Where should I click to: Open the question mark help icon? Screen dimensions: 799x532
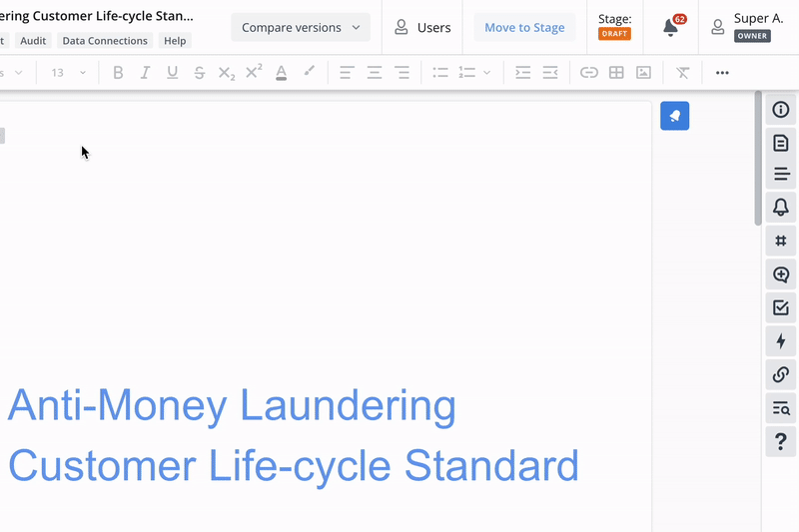tap(781, 441)
